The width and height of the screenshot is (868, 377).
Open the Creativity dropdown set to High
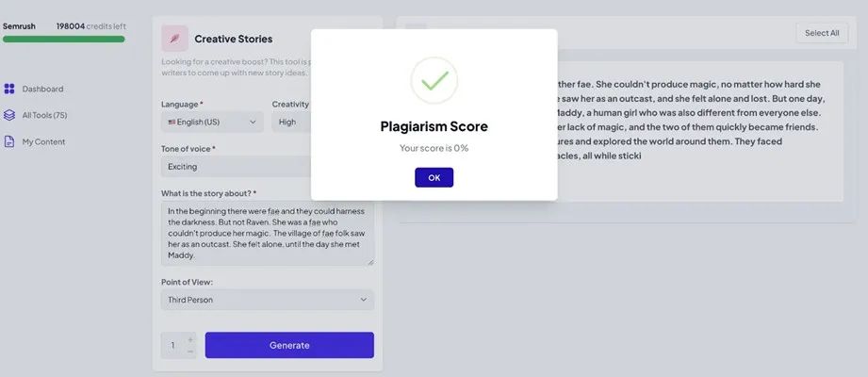click(x=291, y=122)
